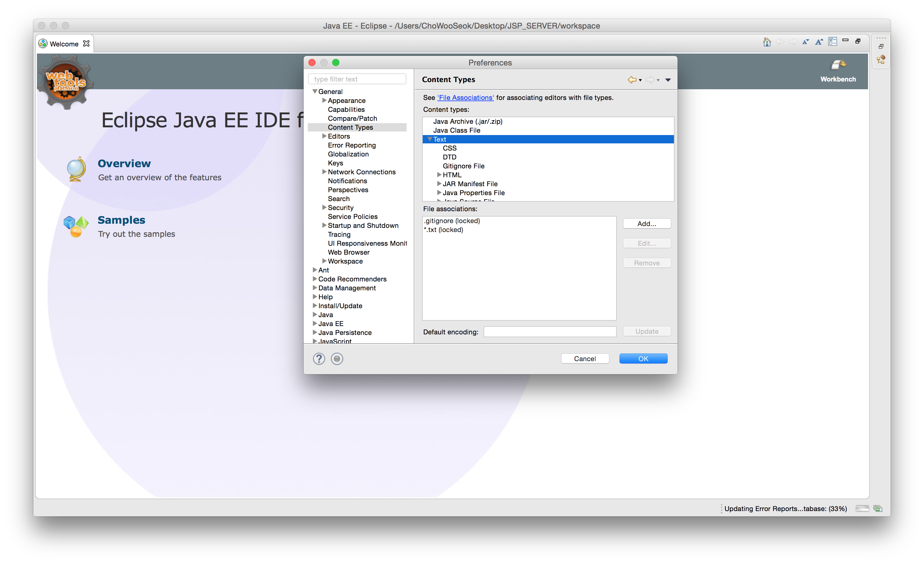Click the Help question mark icon
Screen dimensions: 924x564
click(x=319, y=359)
